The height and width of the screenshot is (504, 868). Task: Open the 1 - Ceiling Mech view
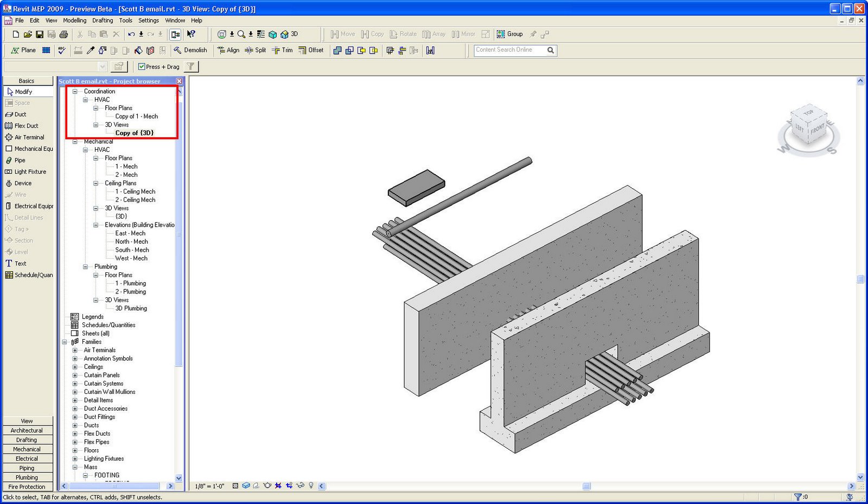click(x=135, y=192)
